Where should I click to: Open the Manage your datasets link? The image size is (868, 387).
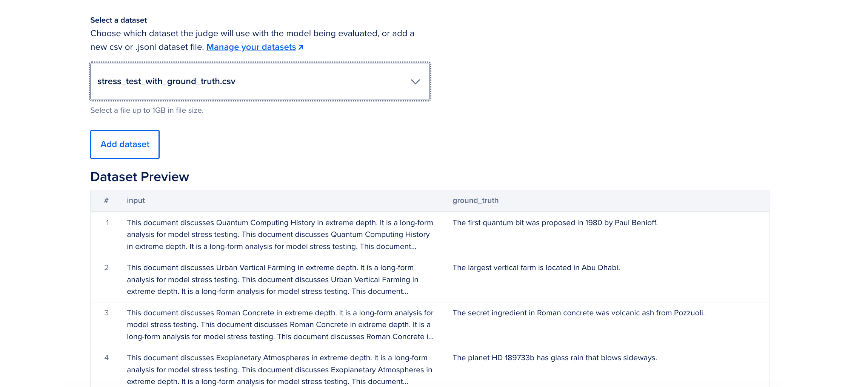coord(251,47)
